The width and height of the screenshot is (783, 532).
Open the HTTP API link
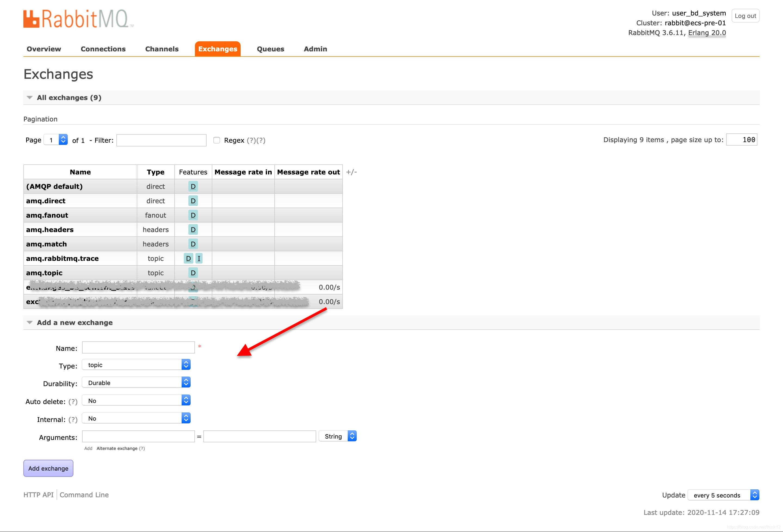click(38, 495)
